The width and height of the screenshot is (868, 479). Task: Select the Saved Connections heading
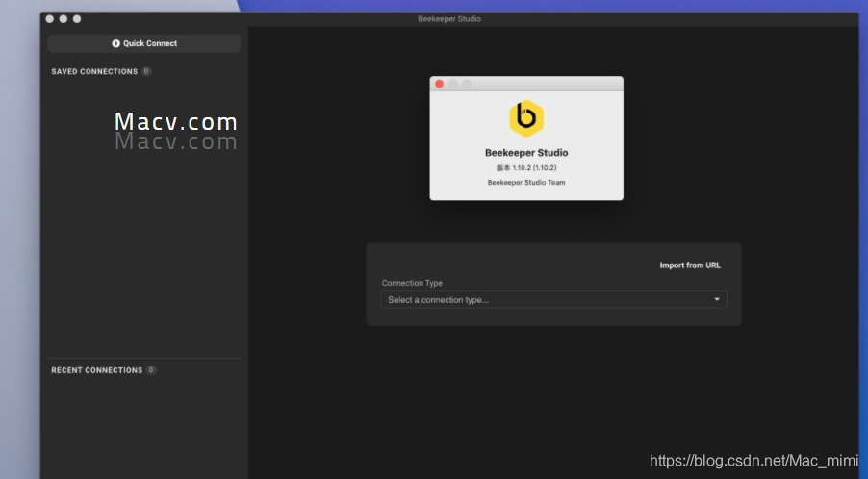[94, 71]
